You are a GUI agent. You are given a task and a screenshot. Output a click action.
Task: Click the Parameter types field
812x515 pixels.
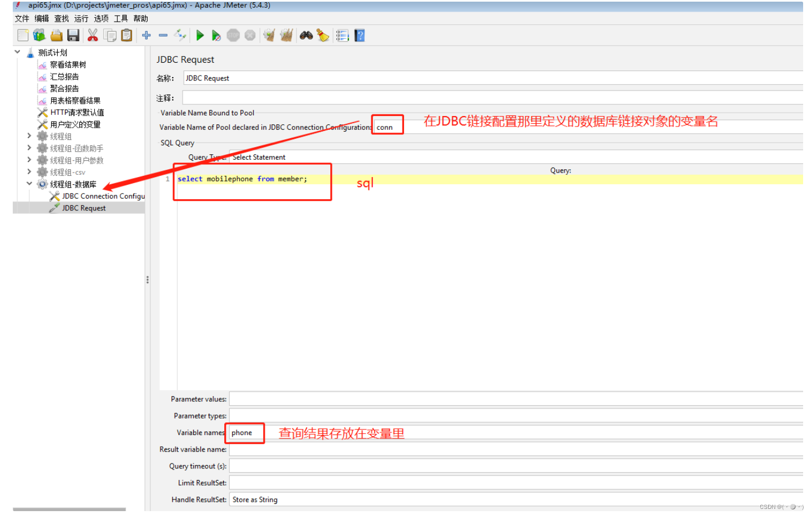point(516,416)
